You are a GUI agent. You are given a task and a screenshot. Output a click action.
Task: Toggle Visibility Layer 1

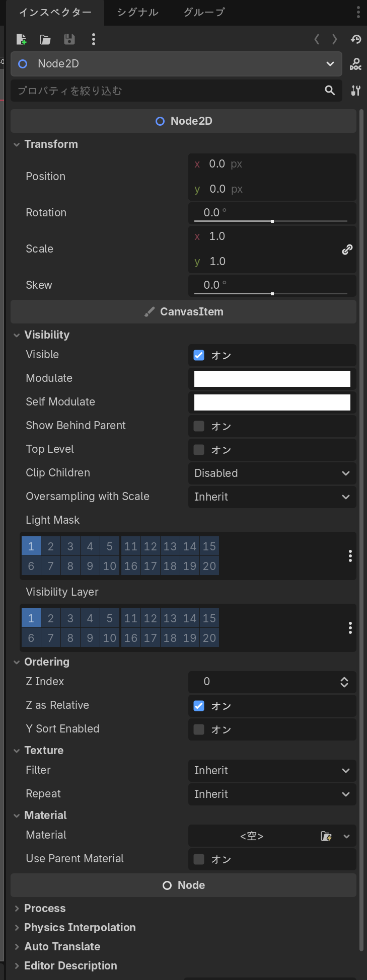pyautogui.click(x=31, y=618)
